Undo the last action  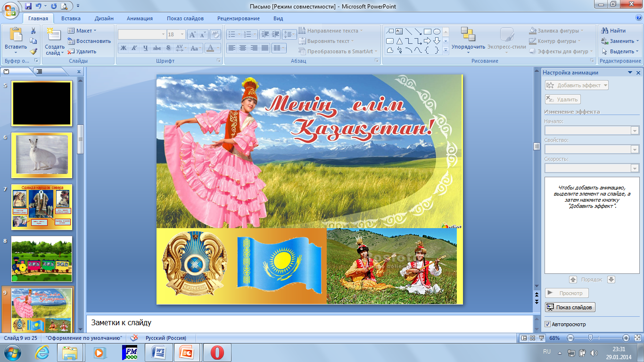[39, 6]
